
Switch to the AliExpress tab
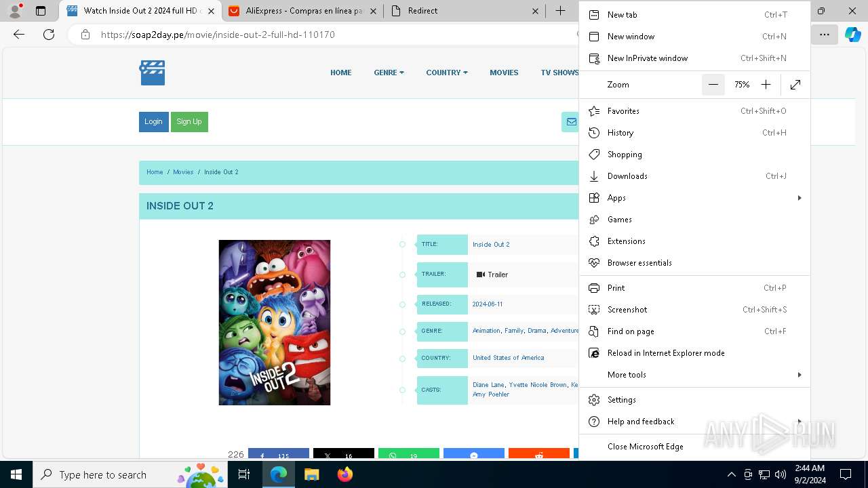tap(302, 11)
